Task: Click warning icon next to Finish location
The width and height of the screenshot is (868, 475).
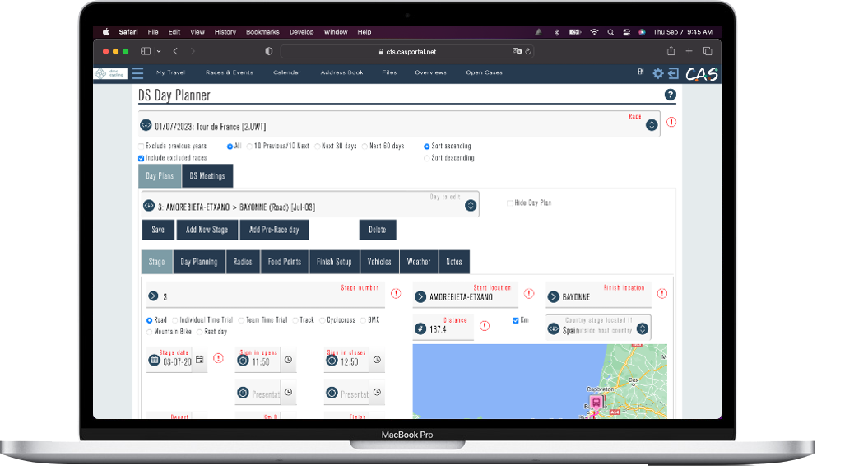Action: pos(662,293)
